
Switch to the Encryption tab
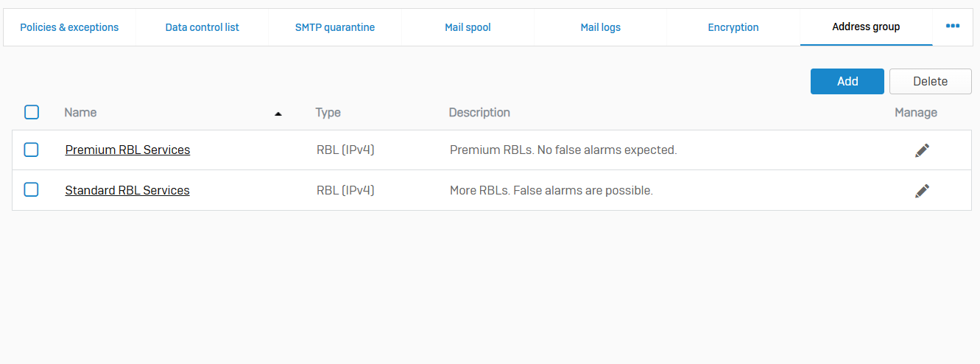[x=733, y=27]
